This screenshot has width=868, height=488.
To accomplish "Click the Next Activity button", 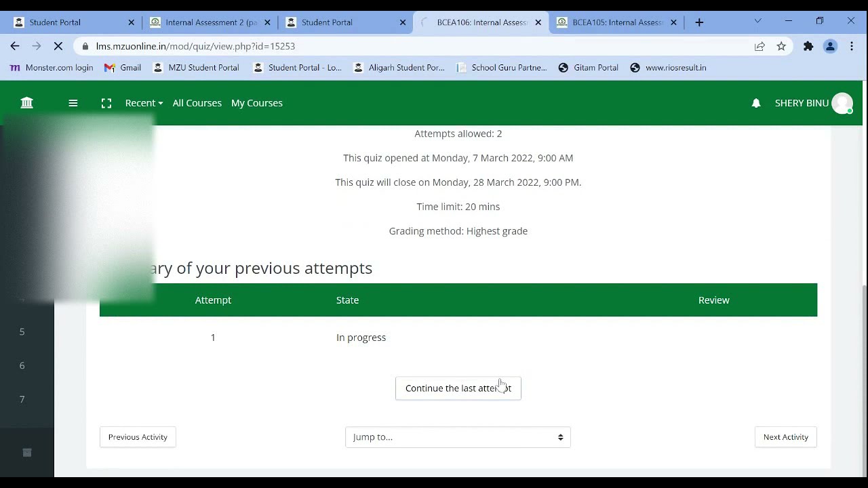I will pos(786,437).
